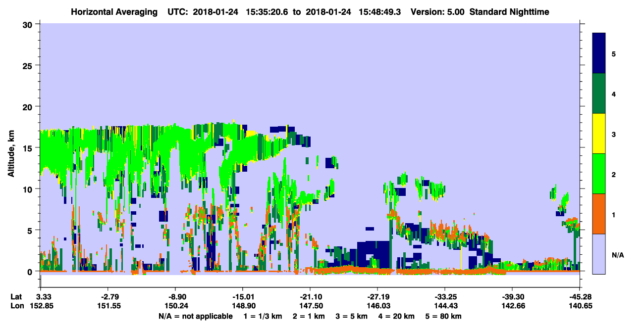
Task: Click the '4 = 20 km' legend note
Action: click(x=397, y=316)
